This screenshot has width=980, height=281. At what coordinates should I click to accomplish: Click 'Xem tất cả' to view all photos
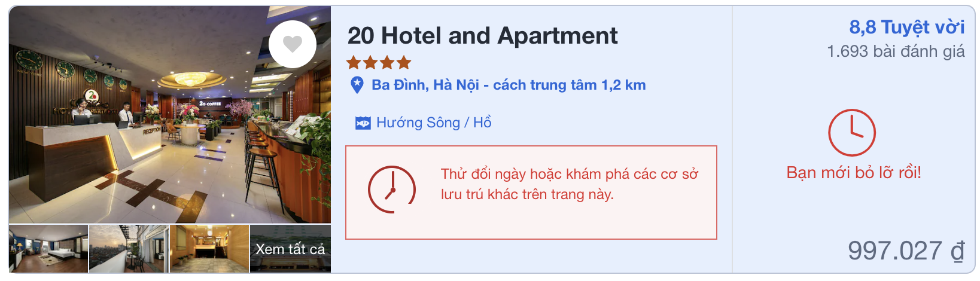[290, 249]
